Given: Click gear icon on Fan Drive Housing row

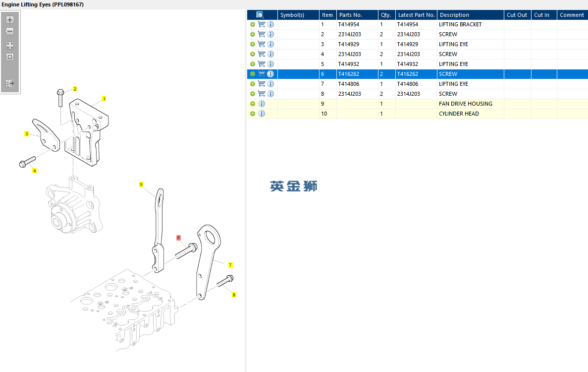Looking at the screenshot, I should coord(253,104).
